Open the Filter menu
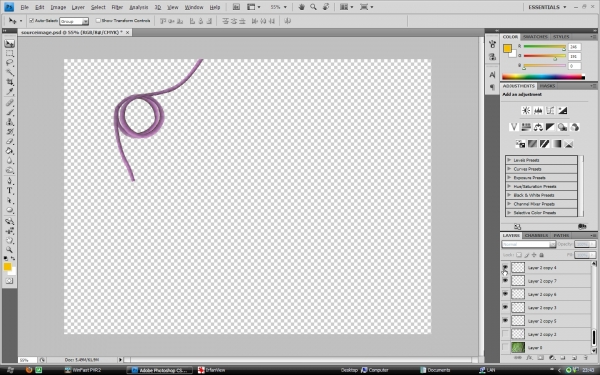This screenshot has height=375, width=600. pyautogui.click(x=117, y=7)
